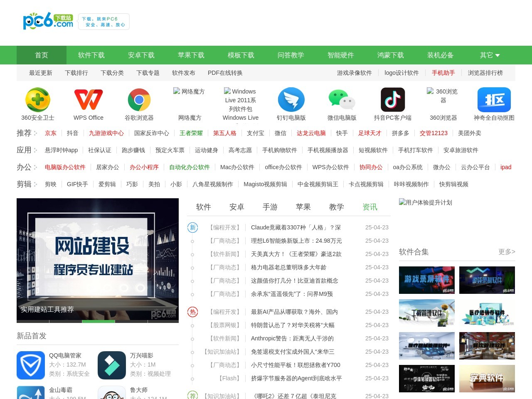Switch to the 教学 content tab

click(337, 207)
